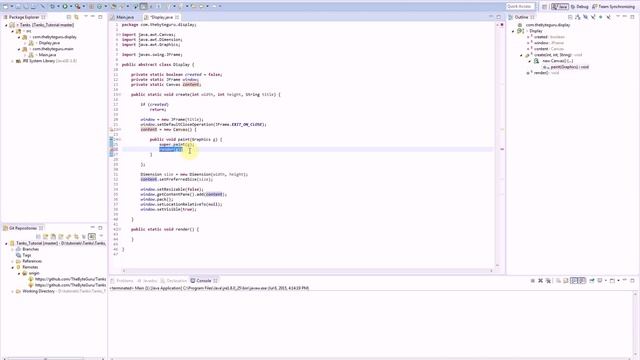Viewport: 640px width, 360px height.
Task: Toggle Link with Editor in Package Explorer
Action: tap(76, 17)
